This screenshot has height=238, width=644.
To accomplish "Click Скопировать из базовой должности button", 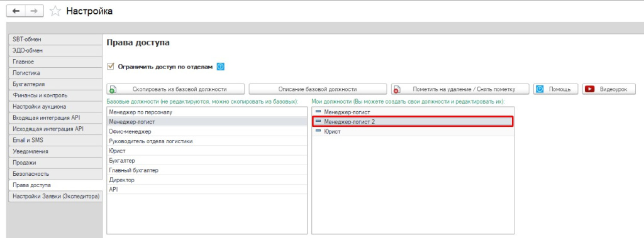I will [x=176, y=89].
